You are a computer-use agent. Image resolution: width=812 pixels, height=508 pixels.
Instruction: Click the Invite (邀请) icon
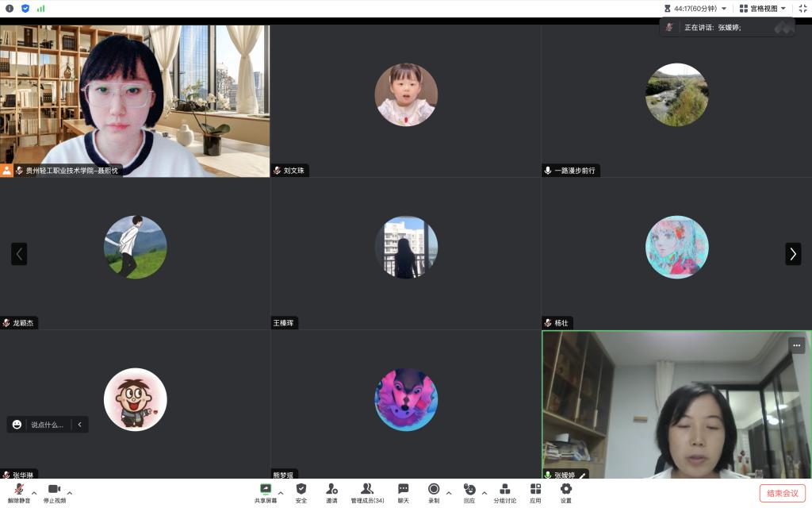(331, 489)
